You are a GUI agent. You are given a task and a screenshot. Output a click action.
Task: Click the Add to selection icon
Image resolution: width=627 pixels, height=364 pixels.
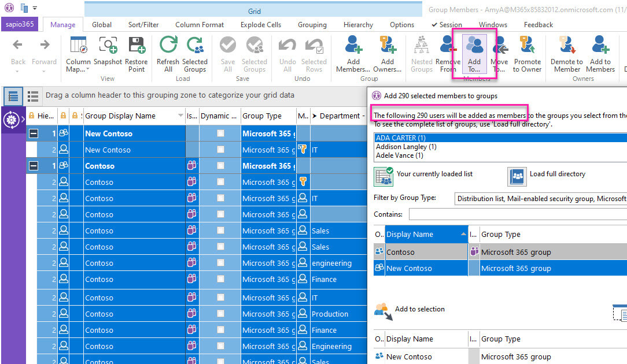(x=383, y=311)
